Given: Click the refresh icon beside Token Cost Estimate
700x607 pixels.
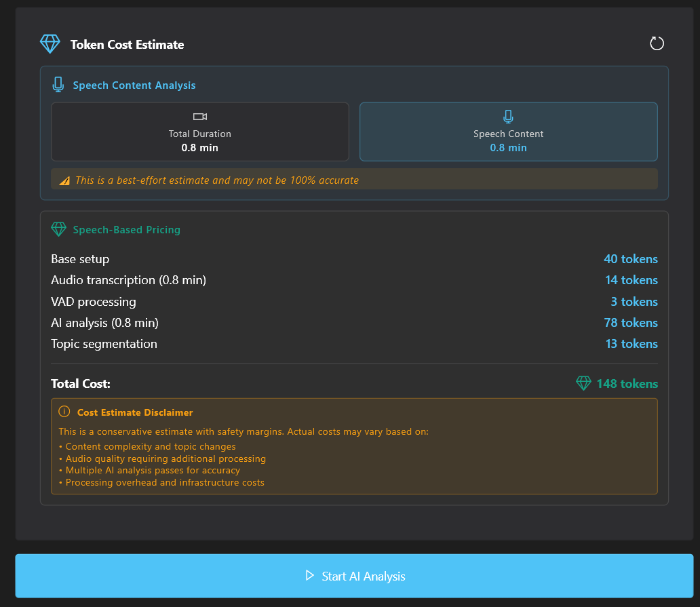Looking at the screenshot, I should click(657, 44).
